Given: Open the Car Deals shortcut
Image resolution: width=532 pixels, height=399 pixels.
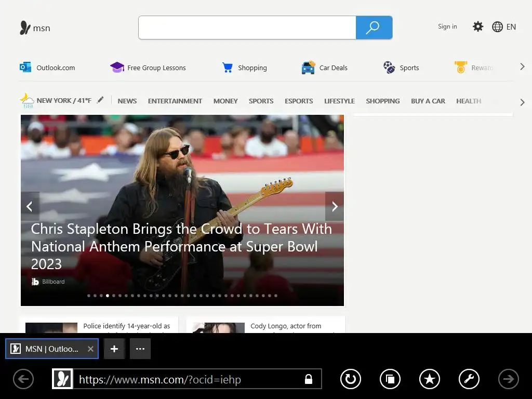Looking at the screenshot, I should point(324,68).
